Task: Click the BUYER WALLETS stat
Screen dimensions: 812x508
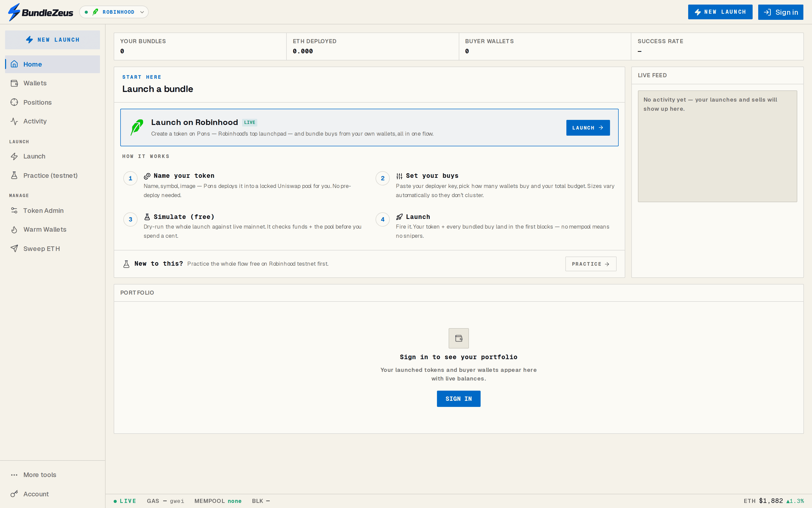Action: tap(545, 46)
